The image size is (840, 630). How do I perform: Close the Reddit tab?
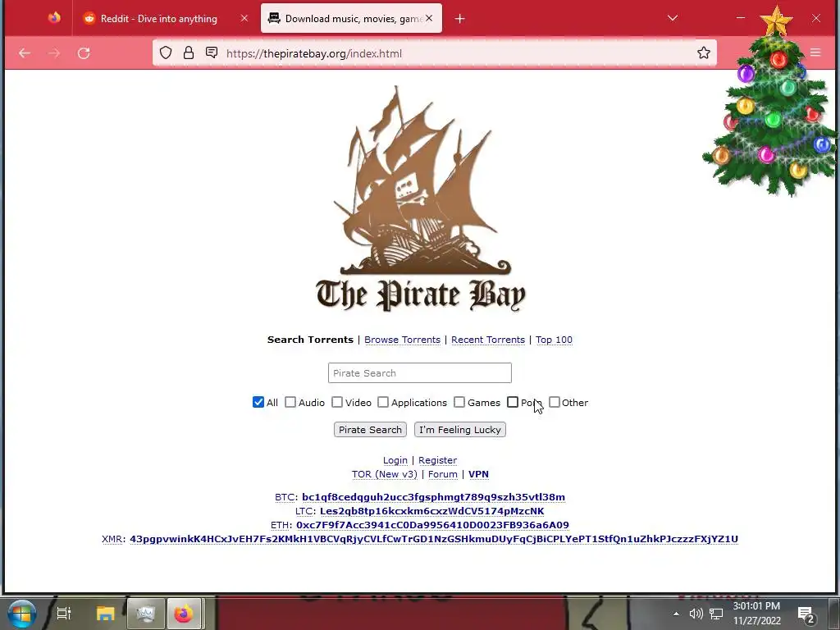tap(244, 18)
